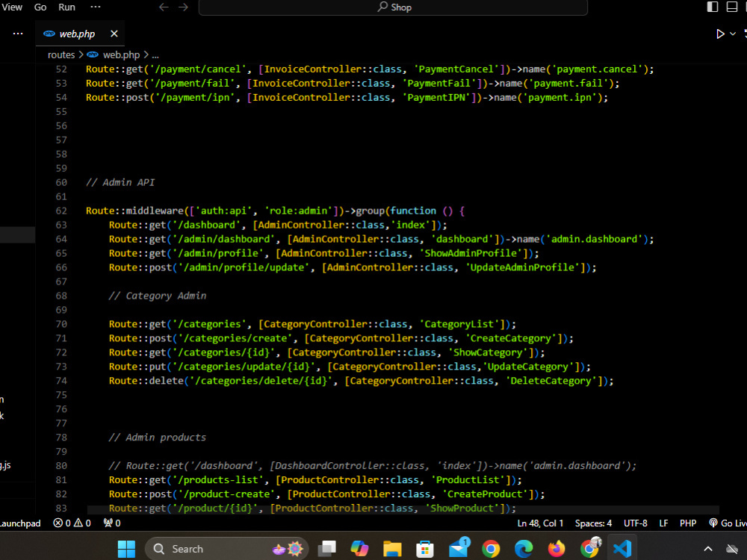
Task: Click the '// Category Admin' comment
Action: point(158,296)
